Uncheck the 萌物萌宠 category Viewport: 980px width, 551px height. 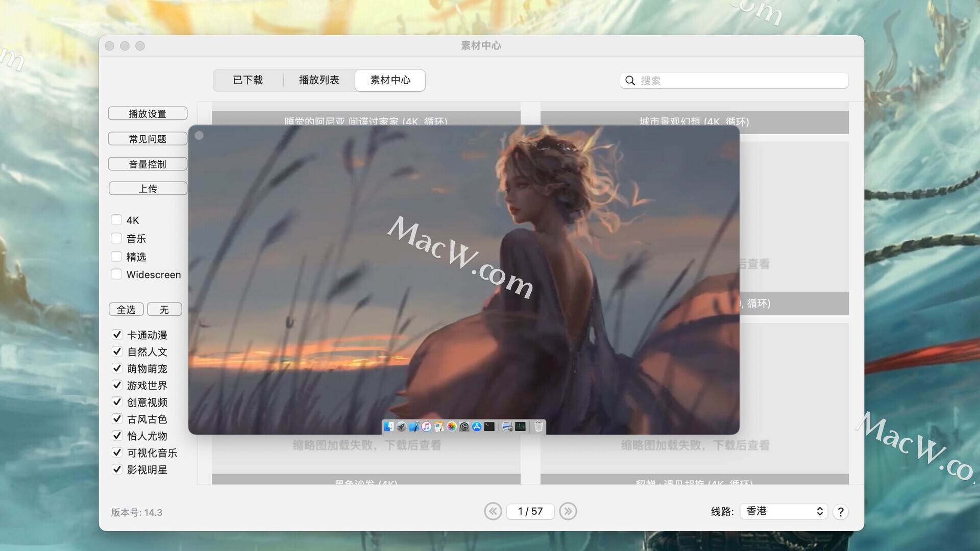tap(117, 368)
